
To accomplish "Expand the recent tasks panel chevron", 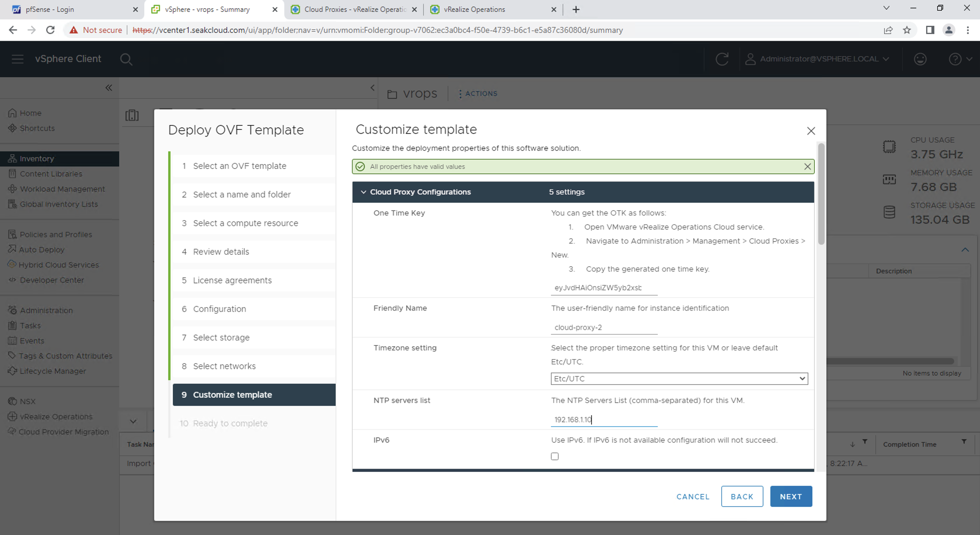I will (x=133, y=421).
